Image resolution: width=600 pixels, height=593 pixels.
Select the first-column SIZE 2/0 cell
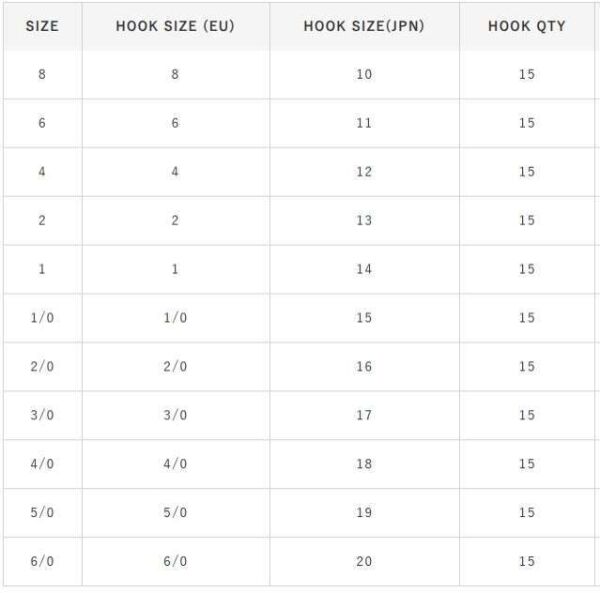click(42, 367)
